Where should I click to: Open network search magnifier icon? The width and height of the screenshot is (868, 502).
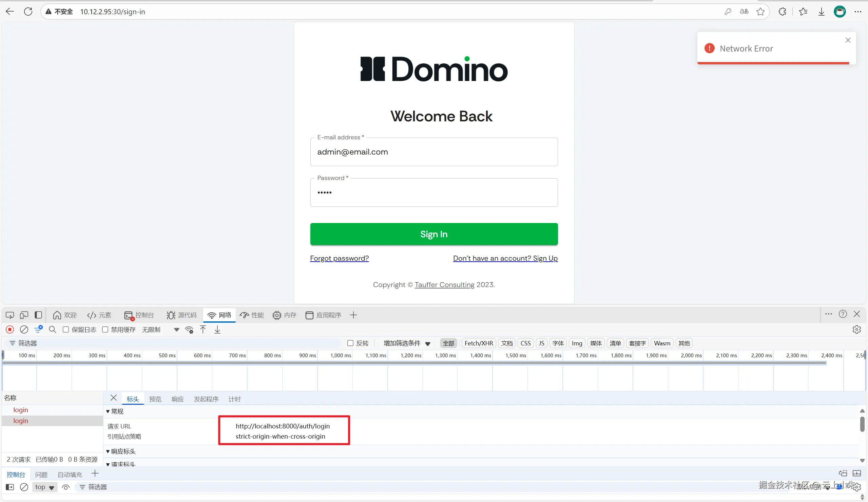pyautogui.click(x=52, y=329)
